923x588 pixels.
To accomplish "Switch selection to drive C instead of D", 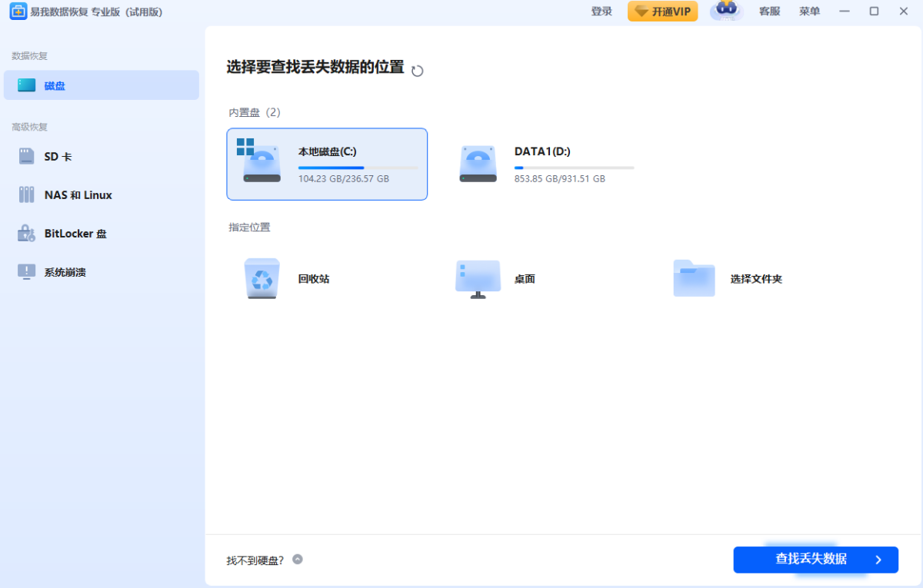I will point(327,164).
